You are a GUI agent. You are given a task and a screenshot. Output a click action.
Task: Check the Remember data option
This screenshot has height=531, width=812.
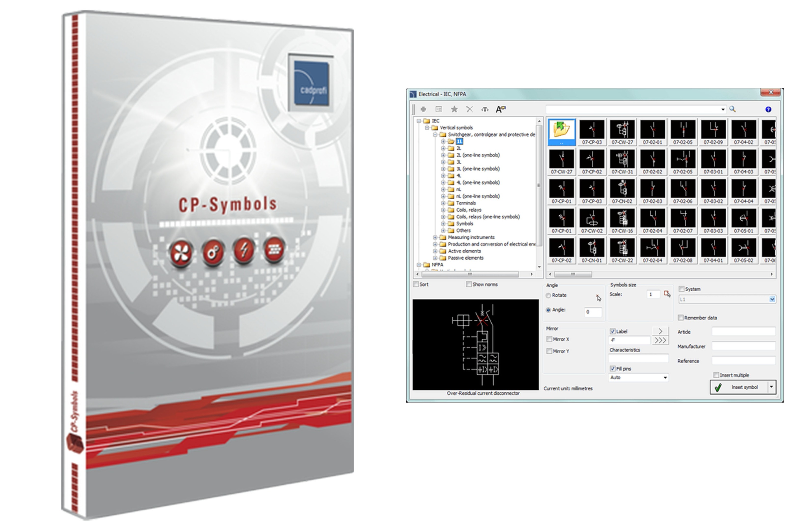pyautogui.click(x=681, y=318)
